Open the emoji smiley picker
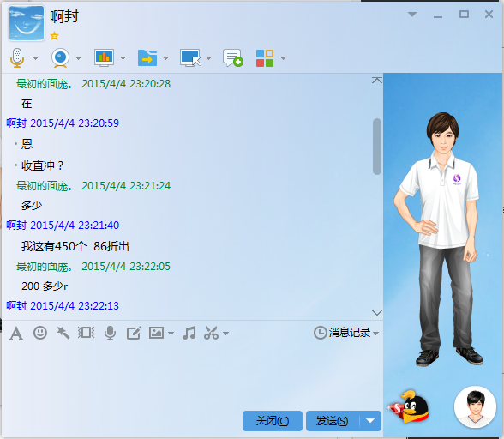 point(40,333)
